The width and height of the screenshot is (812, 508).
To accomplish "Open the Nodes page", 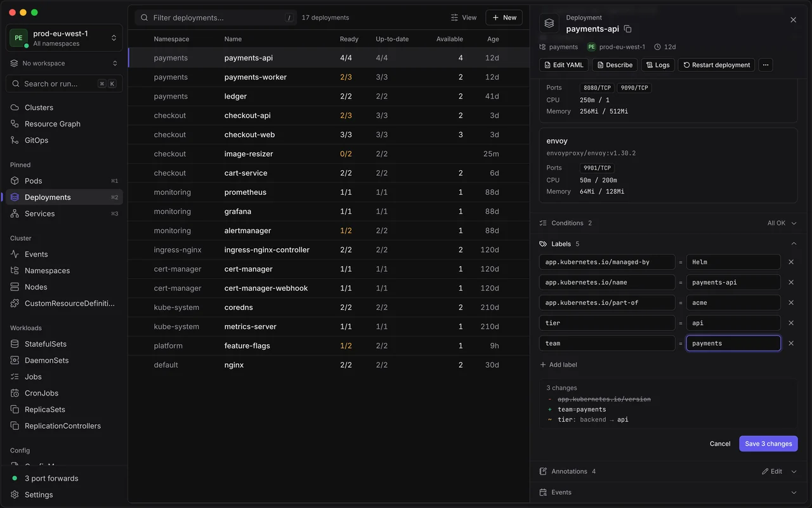I will pyautogui.click(x=63, y=287).
